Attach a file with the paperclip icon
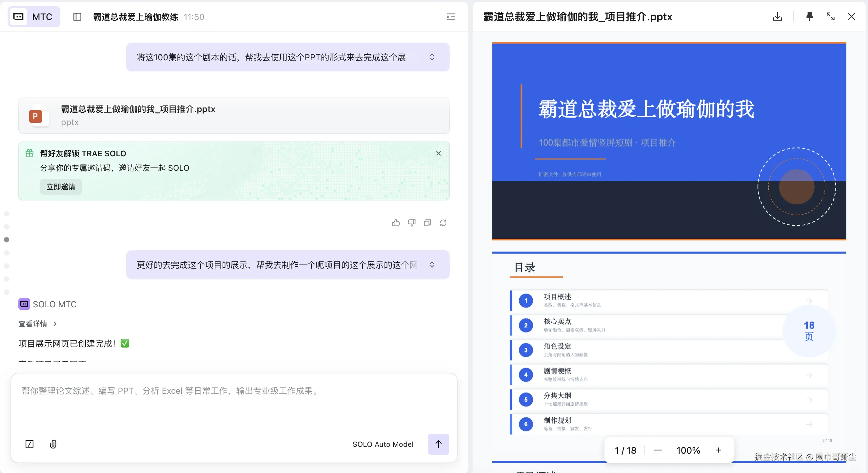Image resolution: width=868 pixels, height=473 pixels. (53, 444)
